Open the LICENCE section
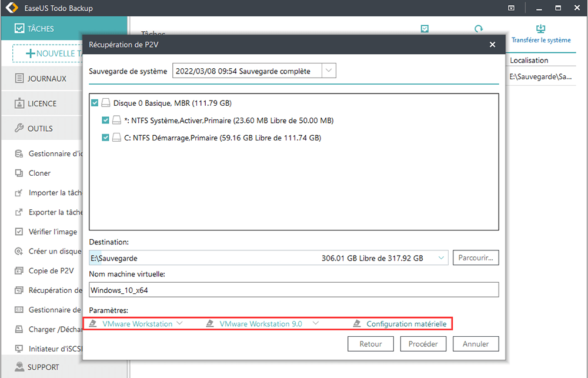 [x=42, y=103]
